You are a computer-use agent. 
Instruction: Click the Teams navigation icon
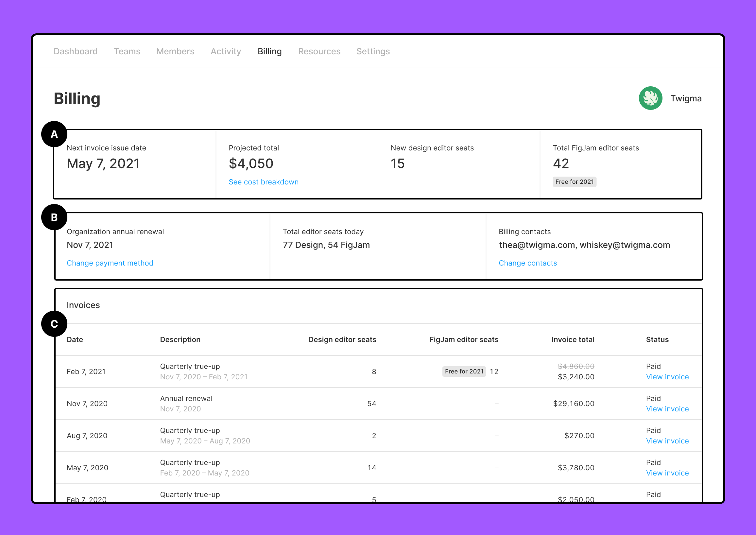pos(127,51)
